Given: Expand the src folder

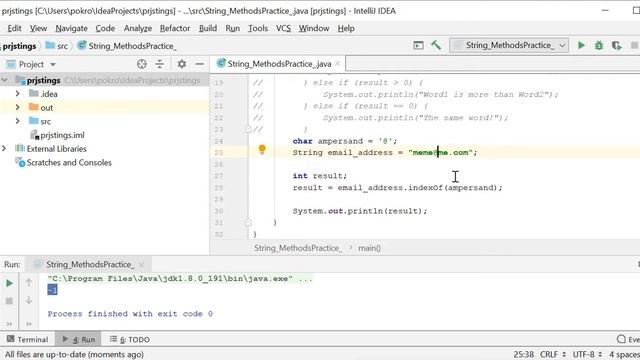Looking at the screenshot, I should 18,121.
